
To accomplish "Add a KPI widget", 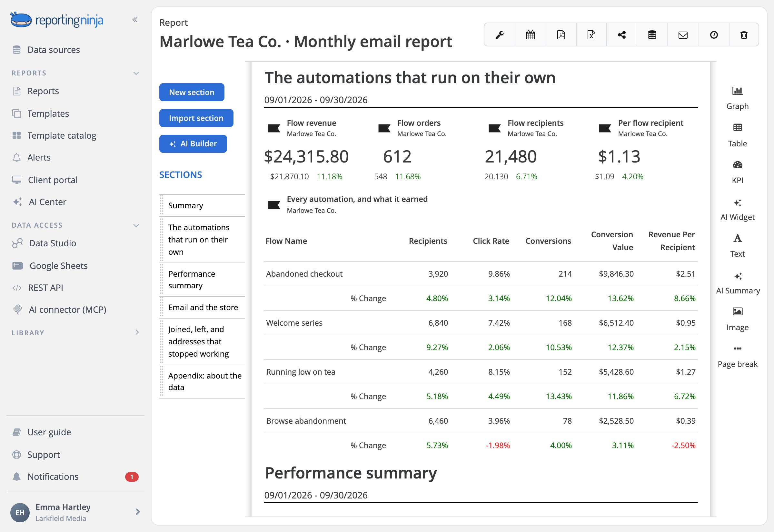I will (x=737, y=172).
